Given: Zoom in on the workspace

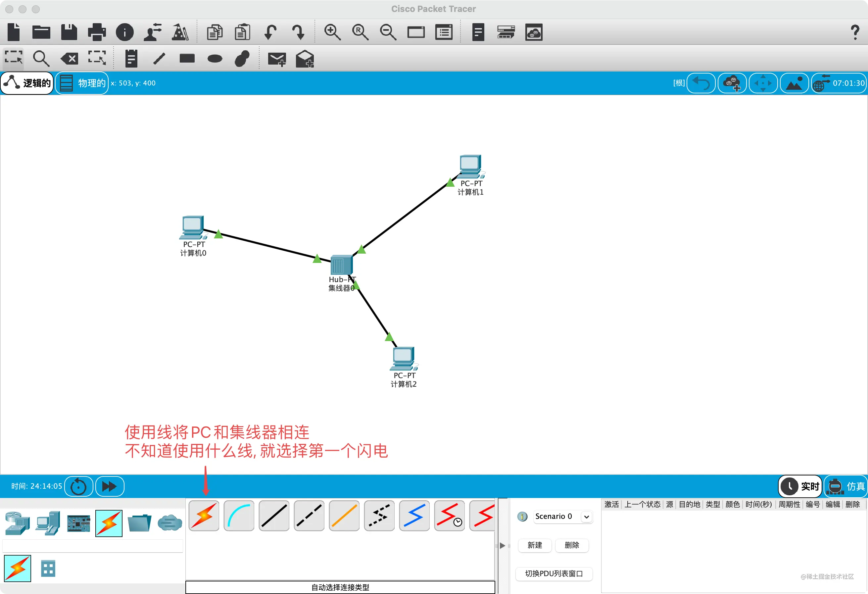Looking at the screenshot, I should tap(332, 32).
